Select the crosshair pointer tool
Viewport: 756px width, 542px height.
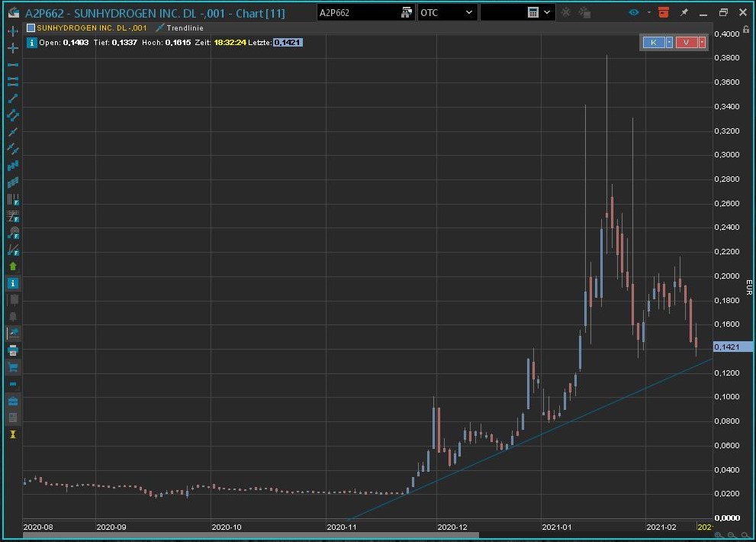tap(12, 48)
